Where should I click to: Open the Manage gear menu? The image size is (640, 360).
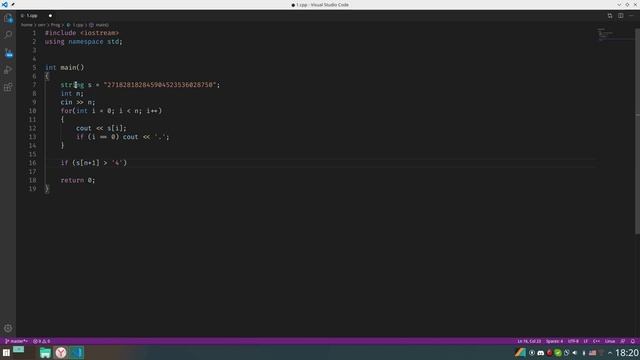click(x=8, y=328)
